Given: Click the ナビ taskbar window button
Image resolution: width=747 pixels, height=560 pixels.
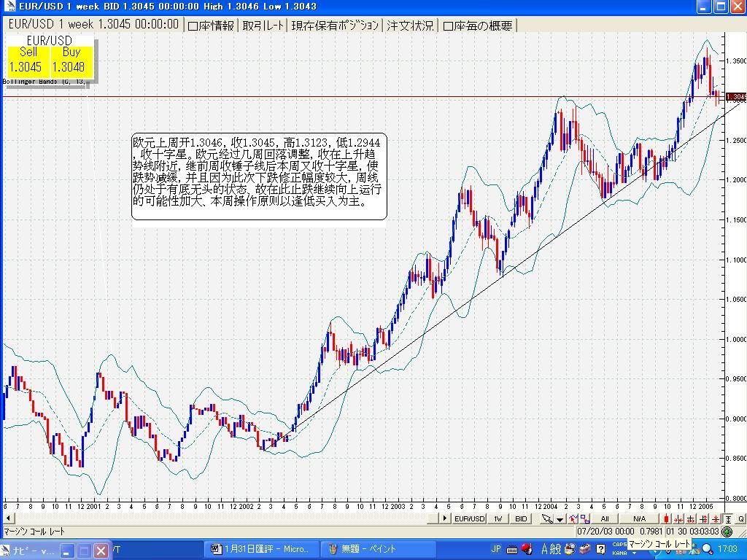Looking at the screenshot, I should pyautogui.click(x=31, y=551).
